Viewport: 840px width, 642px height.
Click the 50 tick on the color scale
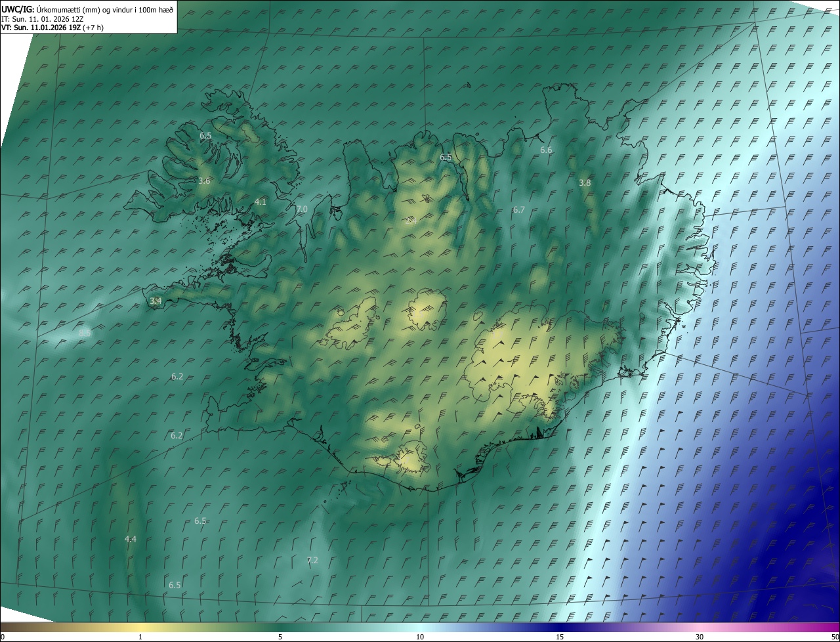click(x=835, y=637)
